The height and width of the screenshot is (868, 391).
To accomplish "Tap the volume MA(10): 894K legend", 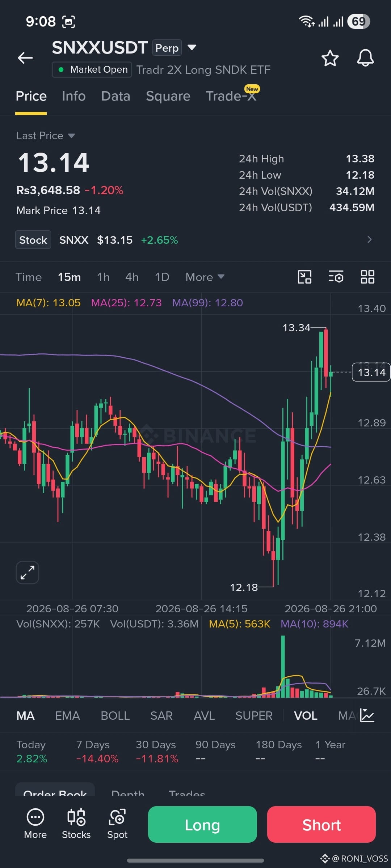I will coord(315,624).
